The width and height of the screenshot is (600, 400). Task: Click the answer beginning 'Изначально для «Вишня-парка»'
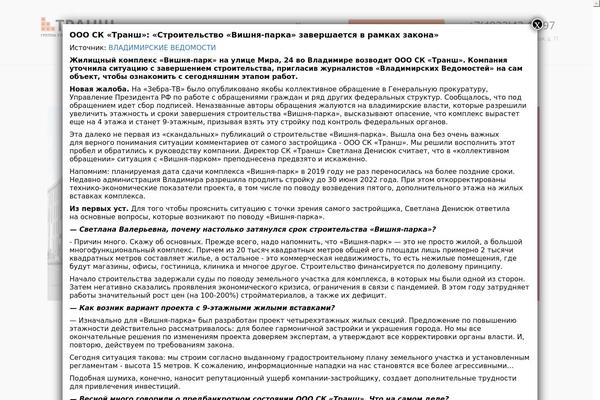[x=297, y=333]
